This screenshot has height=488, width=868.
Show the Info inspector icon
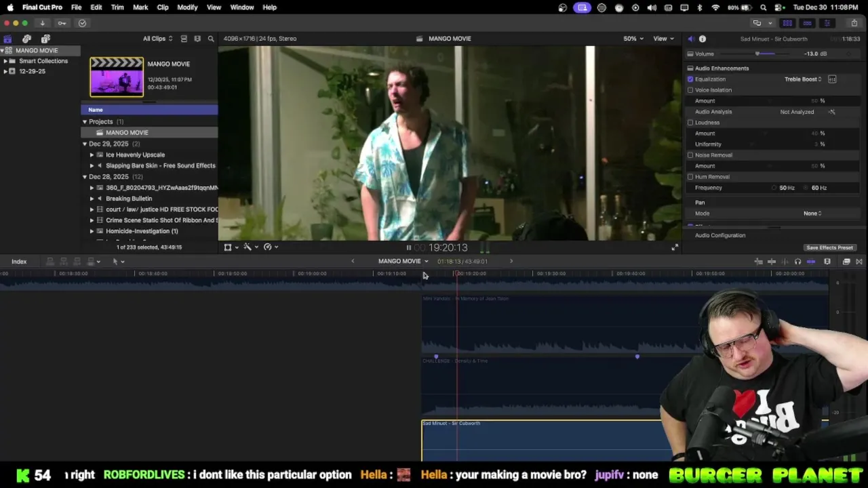coord(703,39)
